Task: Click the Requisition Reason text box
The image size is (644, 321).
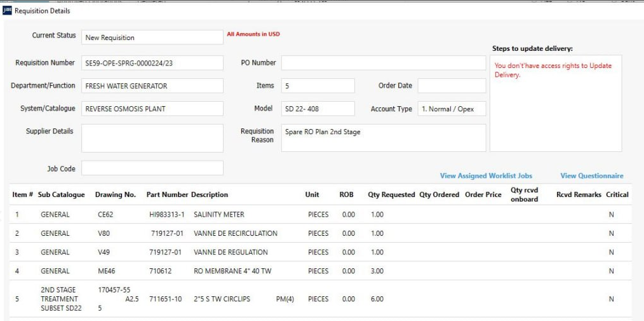Action: (383, 138)
